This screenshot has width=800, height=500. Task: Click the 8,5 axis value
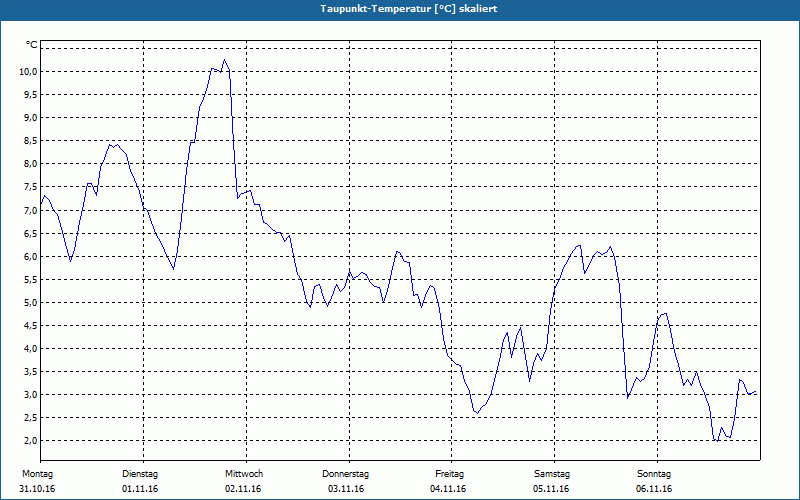click(x=30, y=141)
